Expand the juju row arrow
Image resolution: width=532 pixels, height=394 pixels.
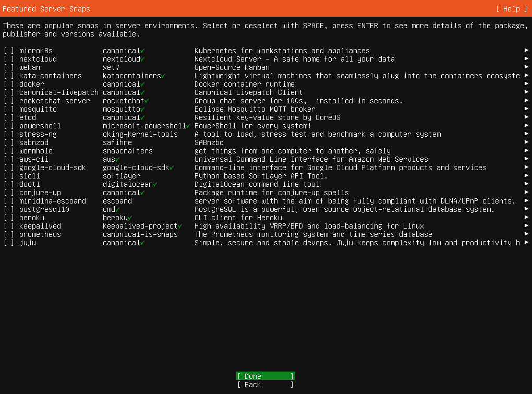(x=526, y=242)
